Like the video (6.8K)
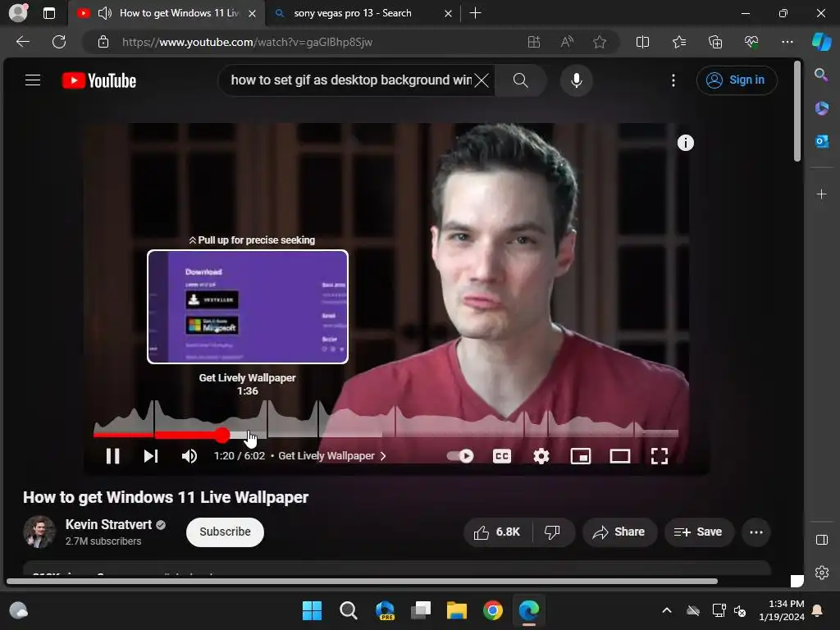 point(497,532)
